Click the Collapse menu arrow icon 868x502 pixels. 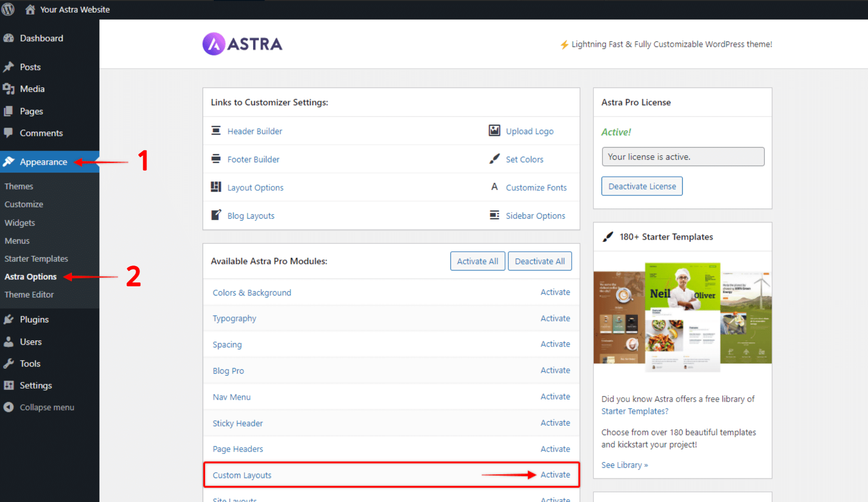coord(9,407)
